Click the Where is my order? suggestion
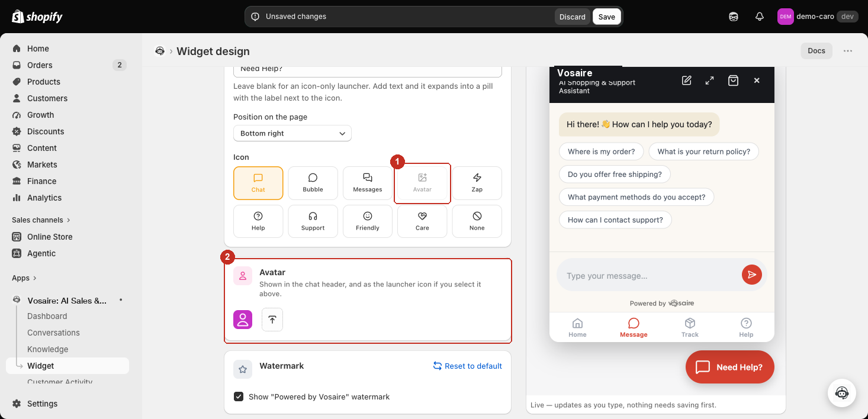The width and height of the screenshot is (868, 419). click(602, 152)
